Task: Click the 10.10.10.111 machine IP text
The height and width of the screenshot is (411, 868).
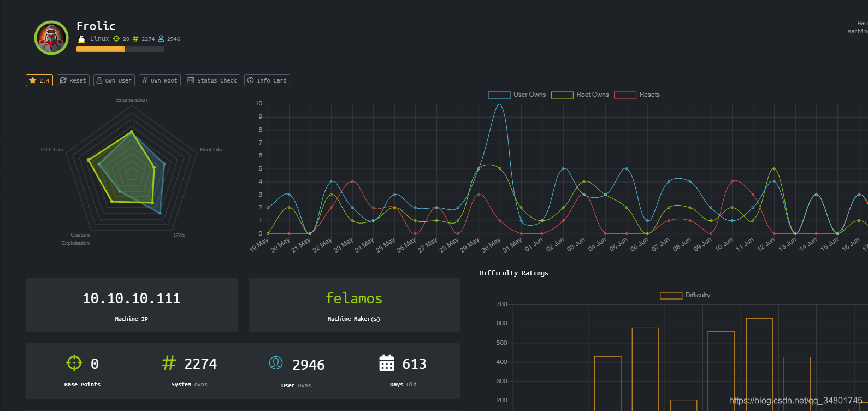Action: [x=132, y=298]
